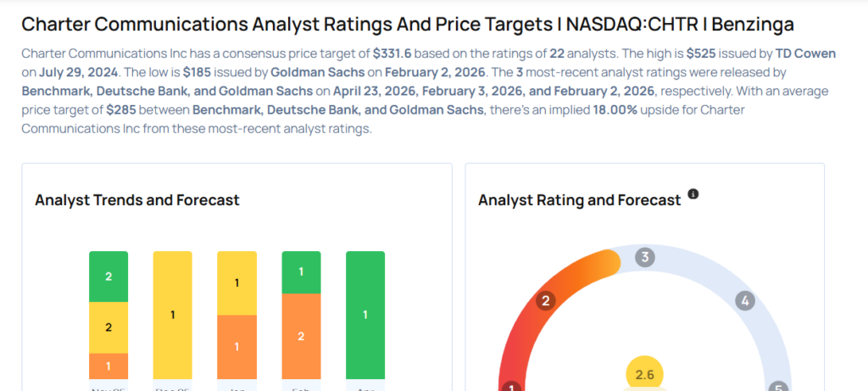Click gauge marker number 2
The width and height of the screenshot is (868, 391).
pos(547,301)
